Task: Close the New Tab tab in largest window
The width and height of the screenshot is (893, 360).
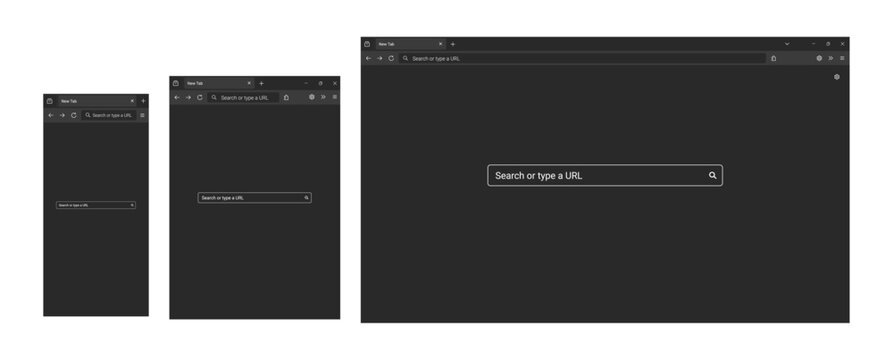Action: 440,44
